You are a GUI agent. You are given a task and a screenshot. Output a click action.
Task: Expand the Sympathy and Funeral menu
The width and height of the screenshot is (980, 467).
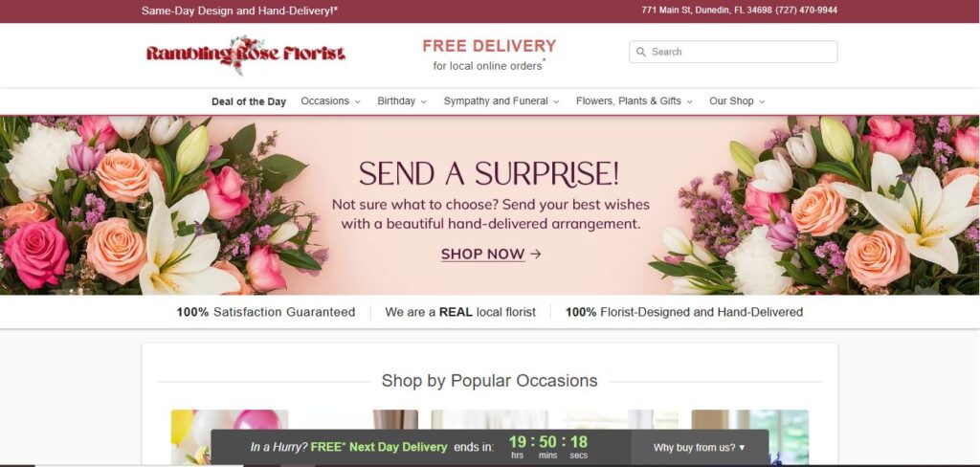(501, 101)
